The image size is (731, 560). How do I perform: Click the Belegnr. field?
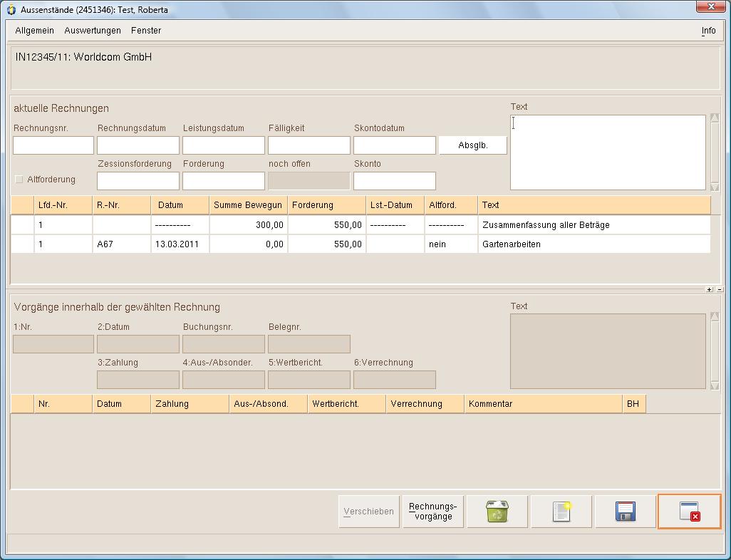pos(309,344)
